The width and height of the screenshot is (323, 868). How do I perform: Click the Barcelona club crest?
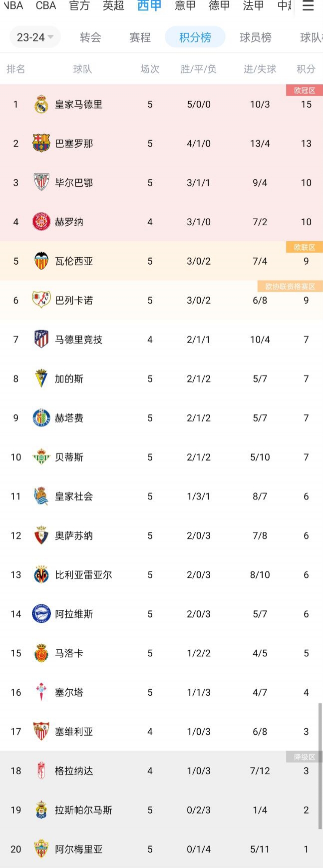[41, 143]
